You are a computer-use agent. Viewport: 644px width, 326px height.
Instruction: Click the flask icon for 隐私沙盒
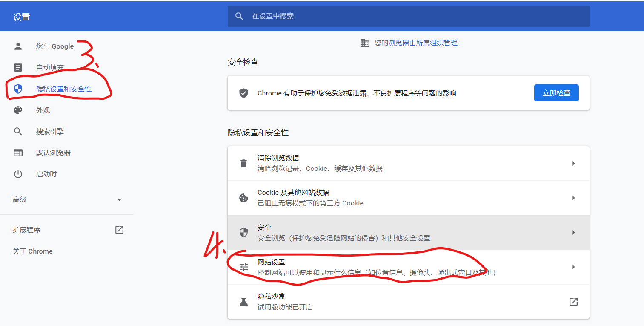coord(243,302)
